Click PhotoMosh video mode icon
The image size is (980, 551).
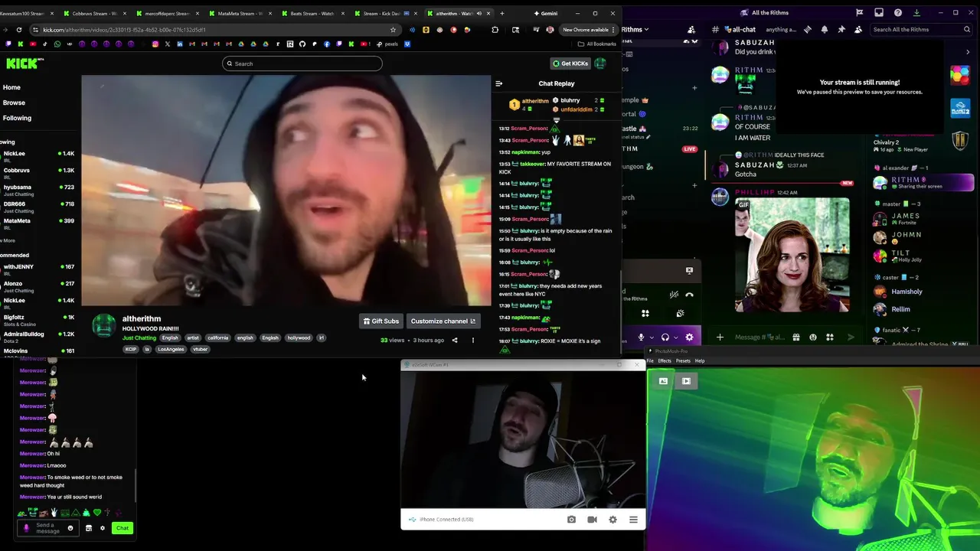coord(686,381)
